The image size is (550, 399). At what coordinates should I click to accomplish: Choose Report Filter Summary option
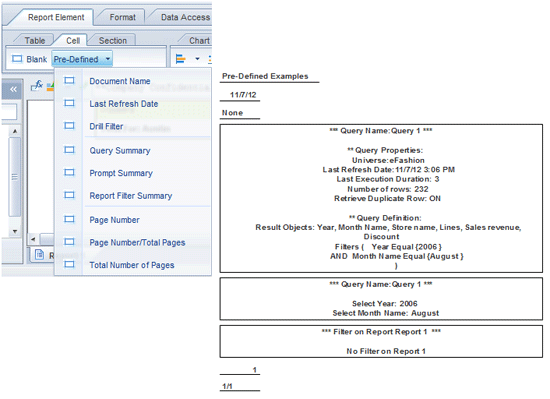tap(130, 196)
